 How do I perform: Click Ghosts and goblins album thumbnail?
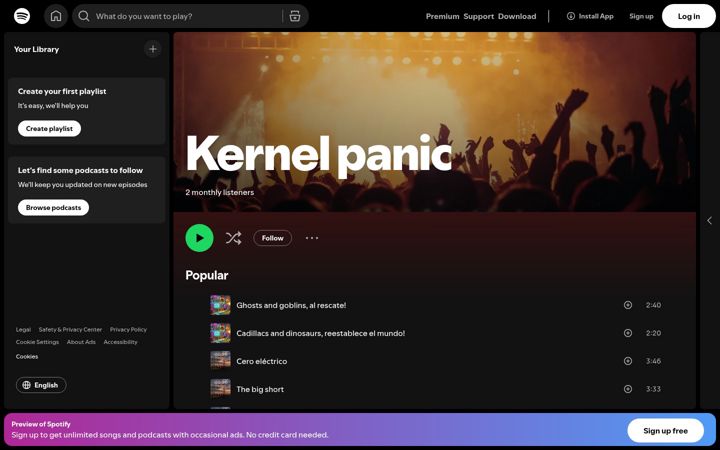(x=220, y=305)
